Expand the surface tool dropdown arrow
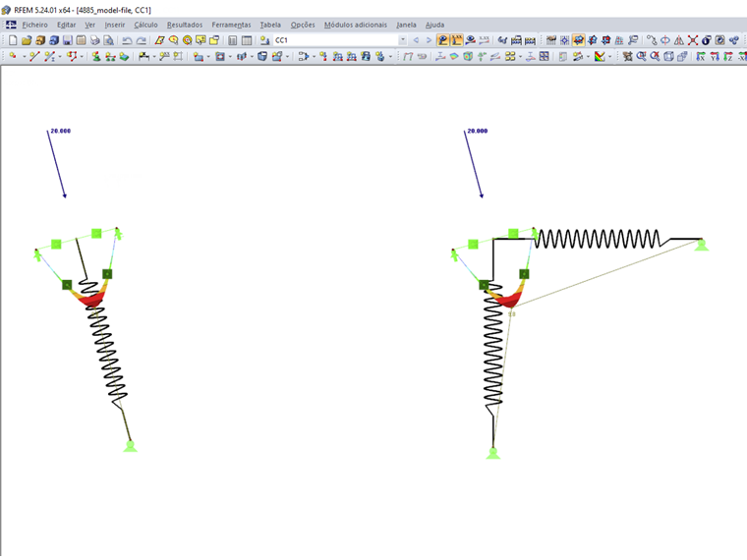 pos(208,57)
